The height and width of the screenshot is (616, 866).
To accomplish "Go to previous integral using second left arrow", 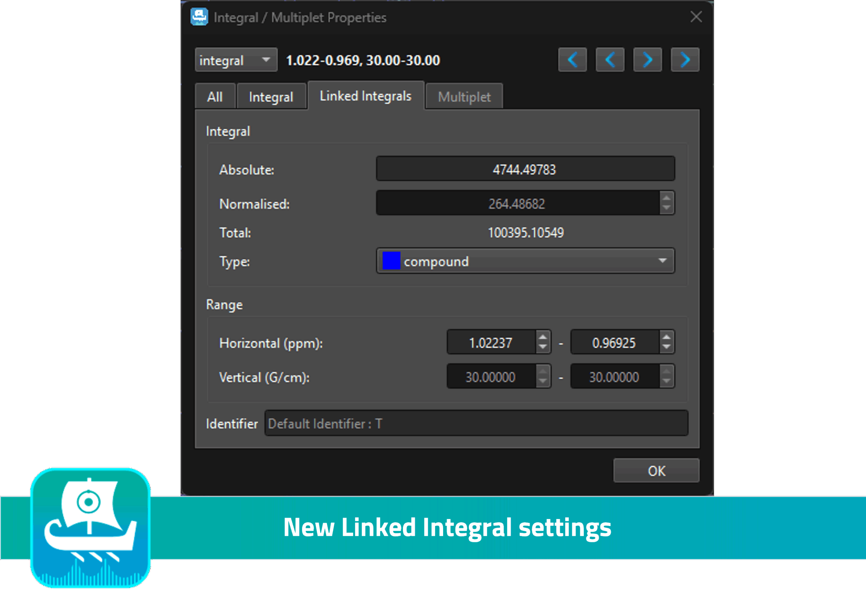I will (610, 60).
